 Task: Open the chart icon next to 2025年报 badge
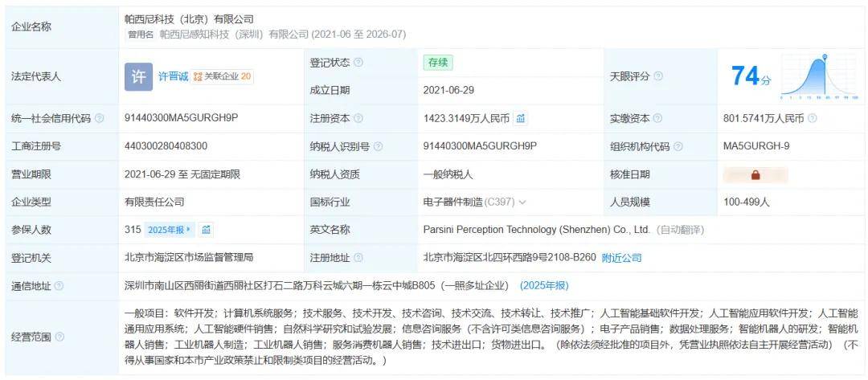pos(206,230)
